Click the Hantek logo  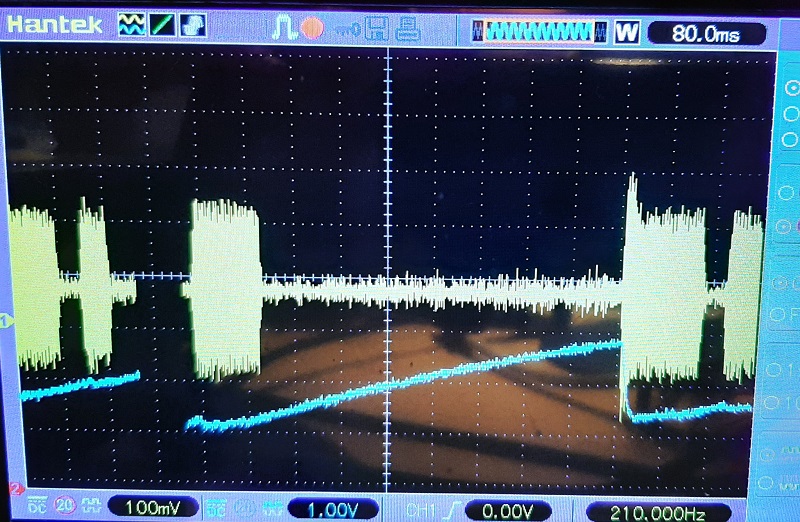point(55,25)
